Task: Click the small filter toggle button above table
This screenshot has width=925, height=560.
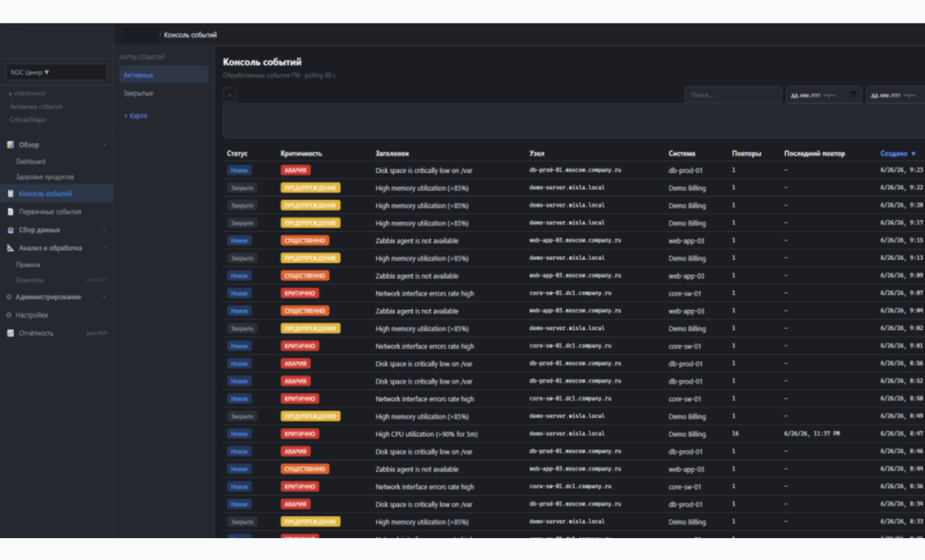Action: point(230,95)
